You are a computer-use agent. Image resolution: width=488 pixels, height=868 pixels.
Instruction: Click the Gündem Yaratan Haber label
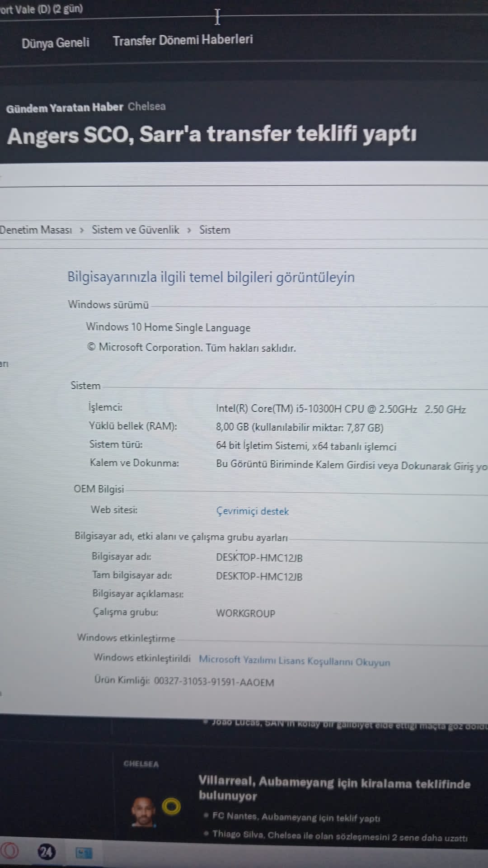[x=65, y=108]
